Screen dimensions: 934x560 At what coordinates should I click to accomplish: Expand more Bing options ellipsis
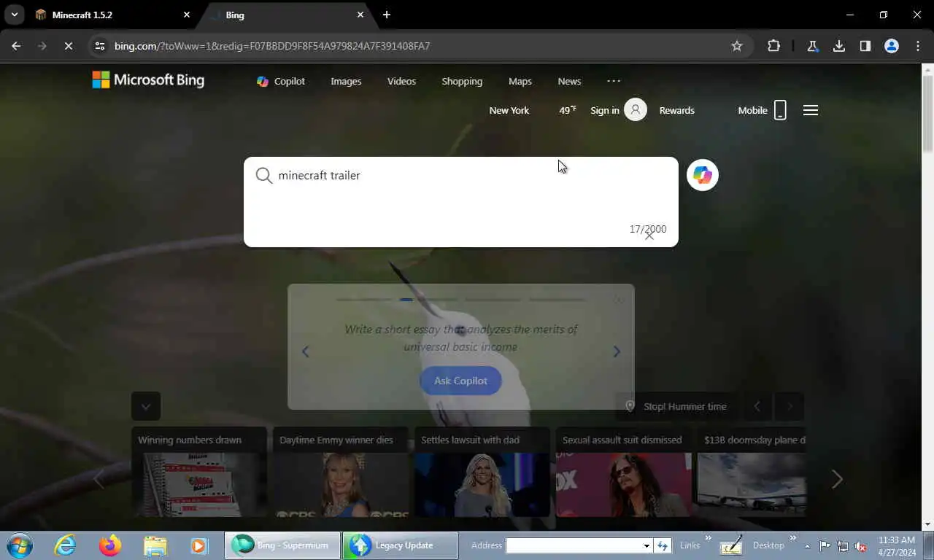tap(614, 81)
